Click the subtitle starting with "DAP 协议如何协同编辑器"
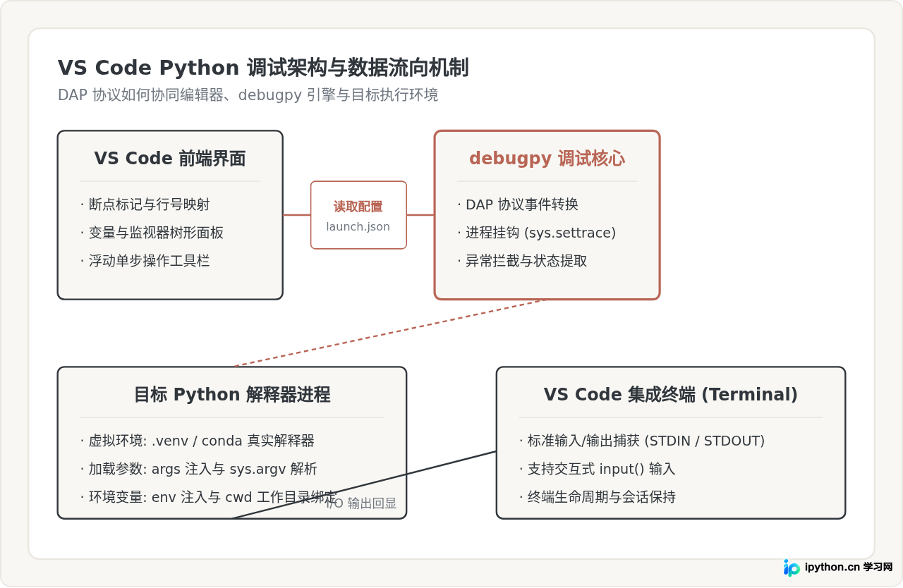This screenshot has width=903, height=588. tap(248, 95)
